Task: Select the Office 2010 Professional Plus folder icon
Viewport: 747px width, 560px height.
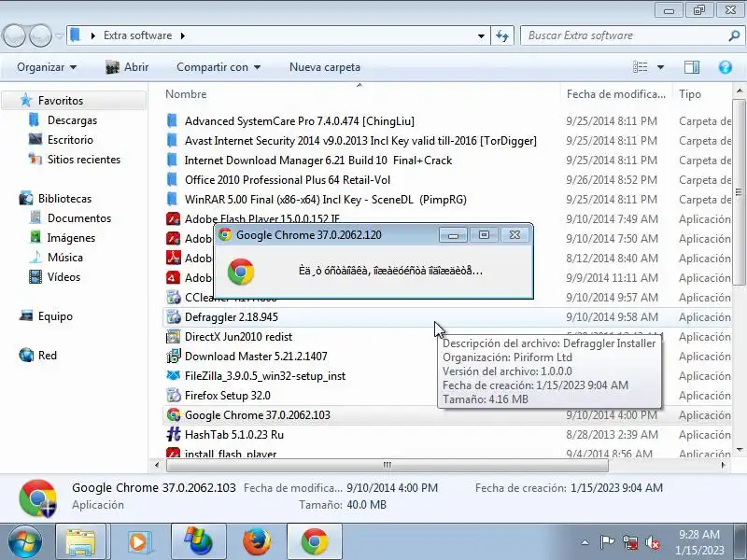Action: 173,179
